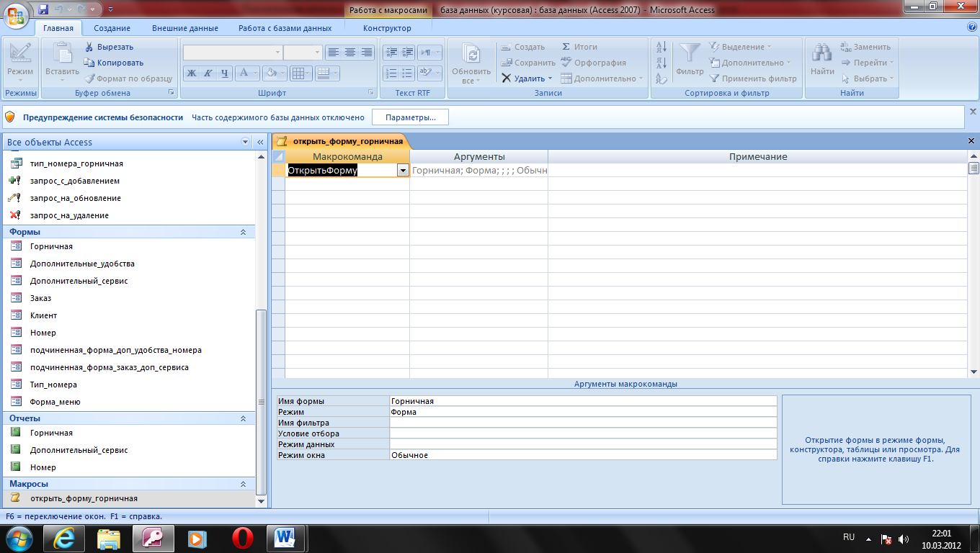Toggle align text right
Viewport: 980px width, 553px height.
pos(367,53)
